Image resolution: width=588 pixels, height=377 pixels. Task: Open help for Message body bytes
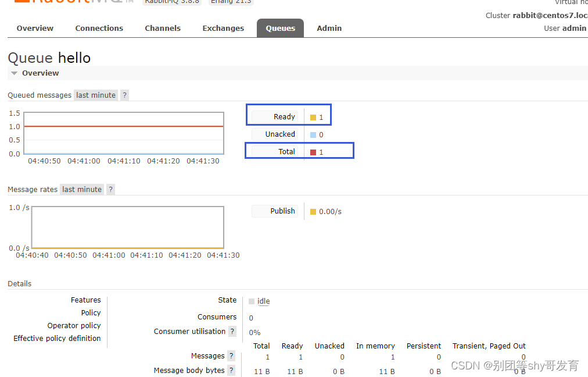point(231,371)
